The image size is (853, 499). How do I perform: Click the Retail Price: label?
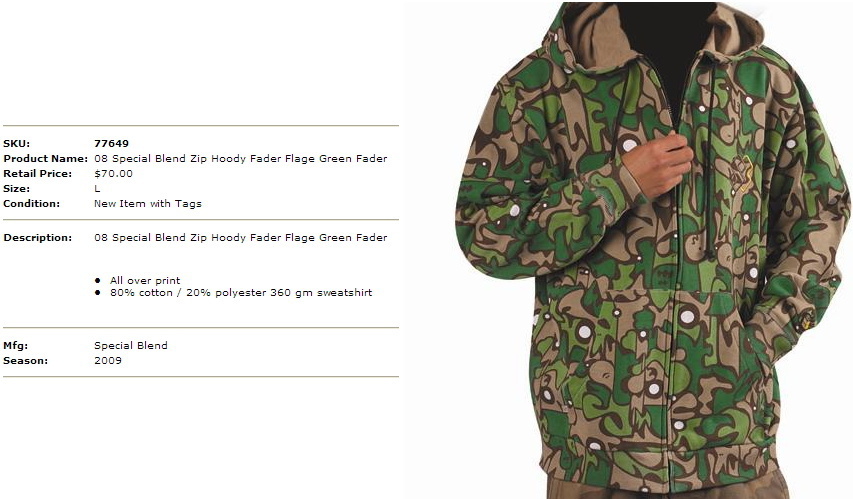click(38, 174)
